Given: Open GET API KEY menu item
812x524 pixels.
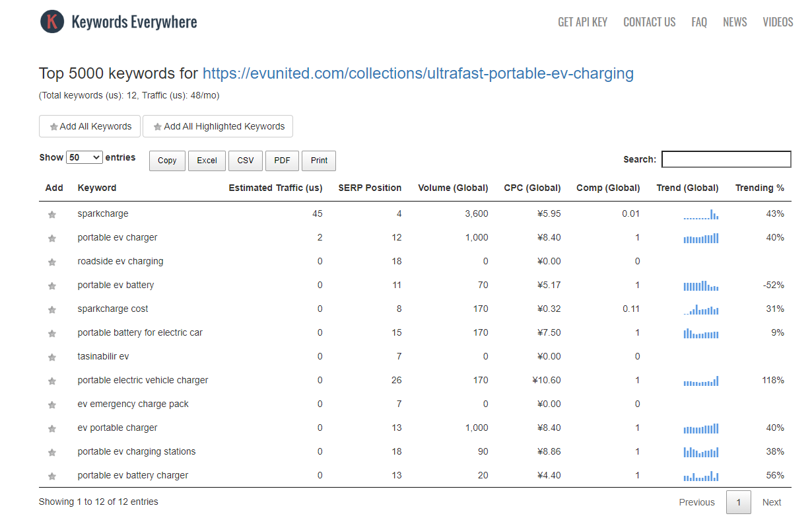Looking at the screenshot, I should tap(582, 22).
